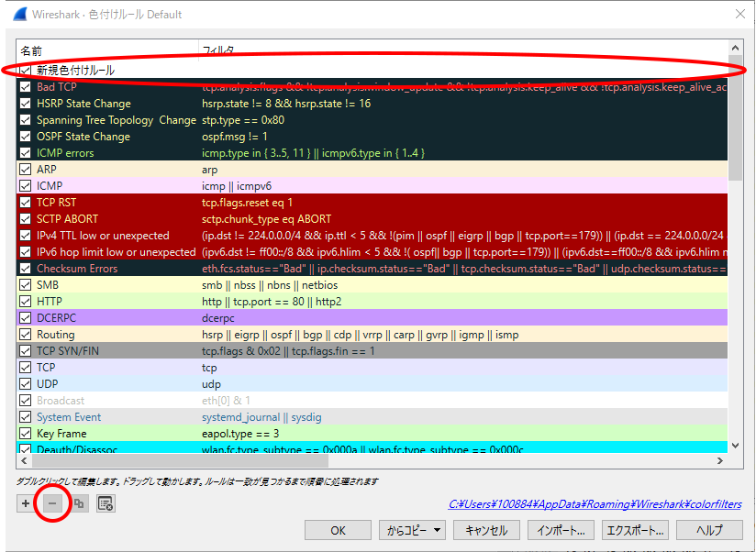
Task: Click the OK button
Action: click(x=338, y=530)
